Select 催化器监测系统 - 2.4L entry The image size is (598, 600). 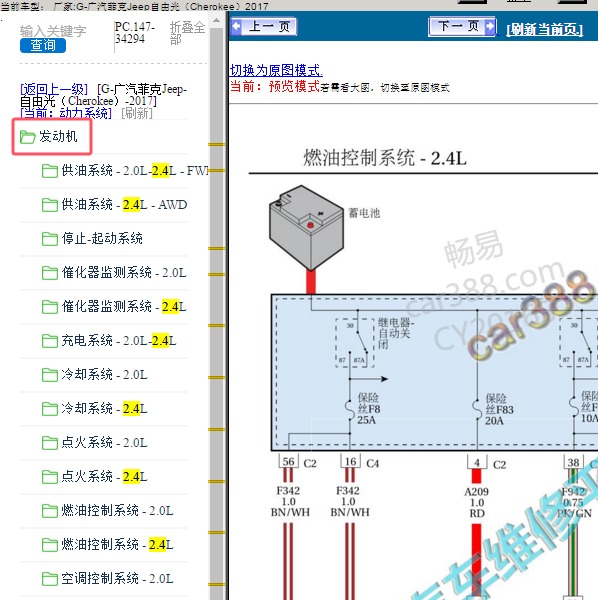[124, 307]
